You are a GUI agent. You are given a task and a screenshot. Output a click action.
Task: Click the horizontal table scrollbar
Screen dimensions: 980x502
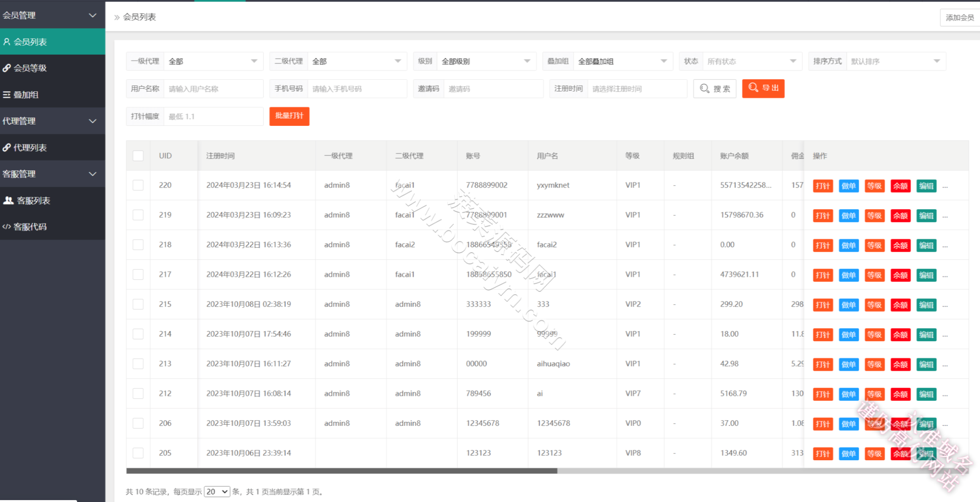tap(341, 471)
